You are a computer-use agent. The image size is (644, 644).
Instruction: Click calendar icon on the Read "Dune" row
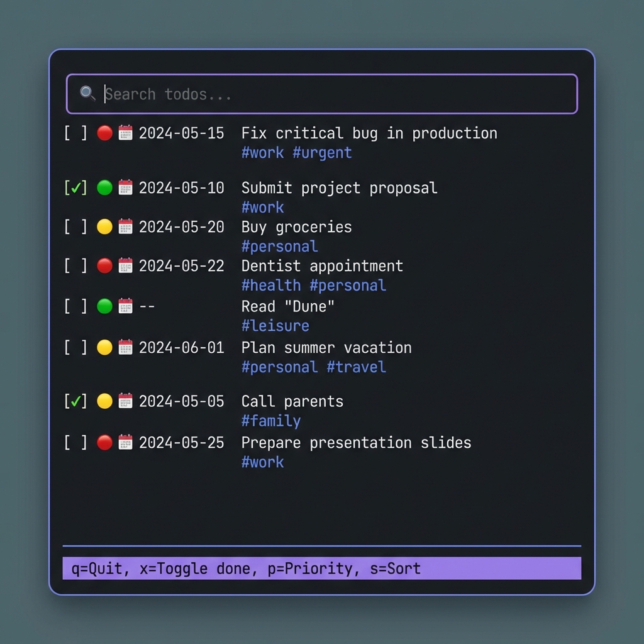[125, 306]
